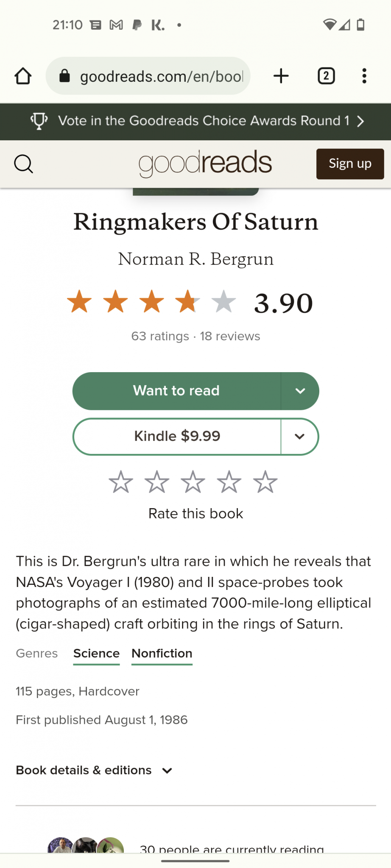The image size is (391, 868).
Task: Open author Norman R. Bergrun's page
Action: 195,259
